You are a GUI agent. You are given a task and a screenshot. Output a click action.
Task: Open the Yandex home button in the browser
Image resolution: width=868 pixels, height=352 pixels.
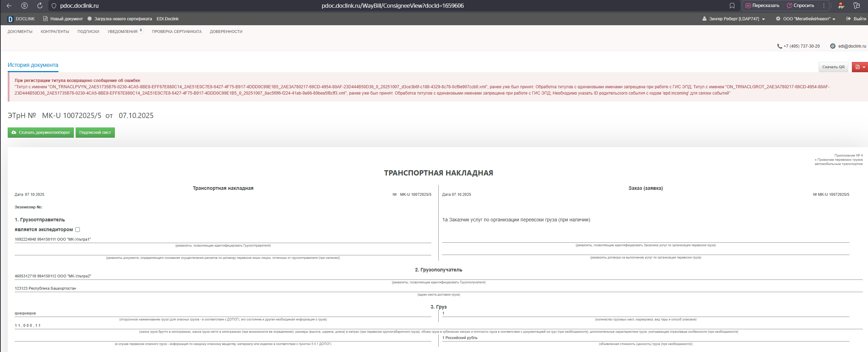pos(25,6)
